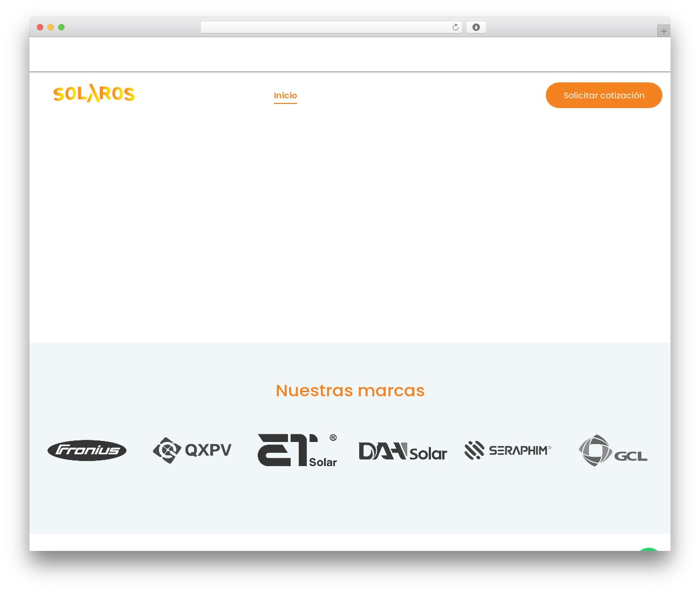Focus the browser address bar
Viewport: 700px width, 593px height.
331,27
